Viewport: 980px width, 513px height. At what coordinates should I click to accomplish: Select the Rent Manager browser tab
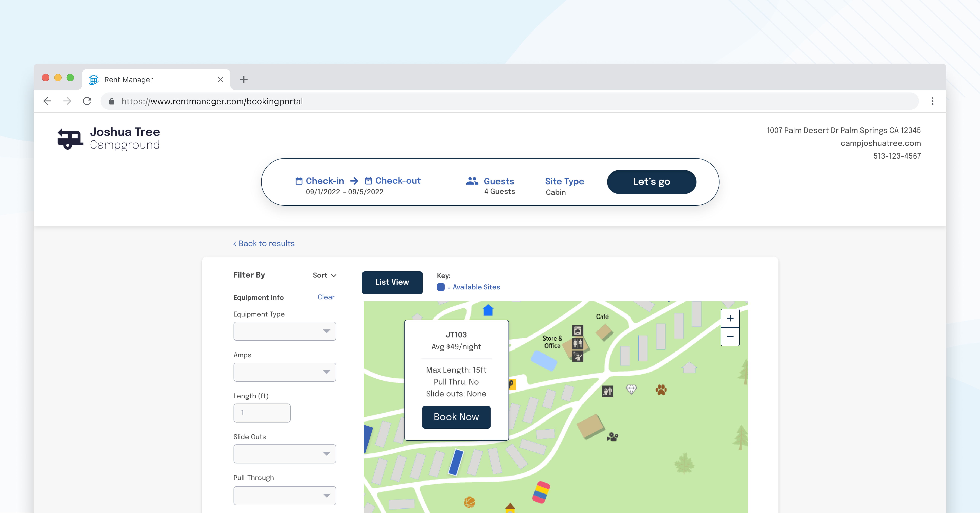tap(156, 79)
